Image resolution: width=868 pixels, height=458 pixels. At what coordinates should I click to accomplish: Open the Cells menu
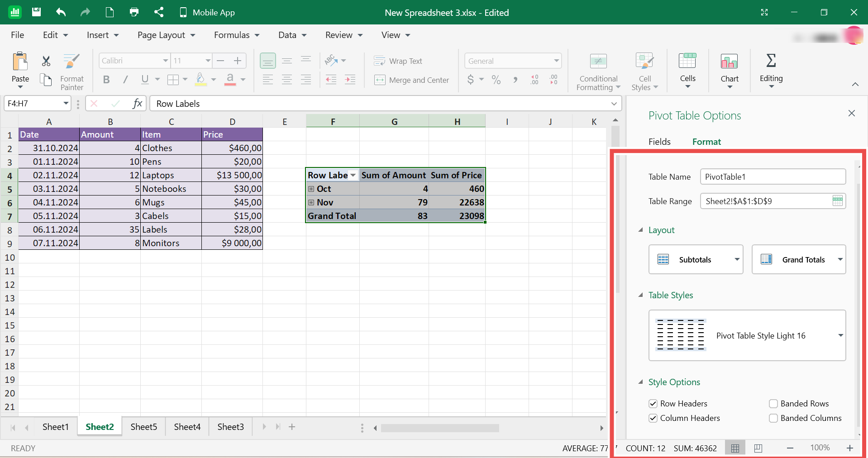(687, 70)
